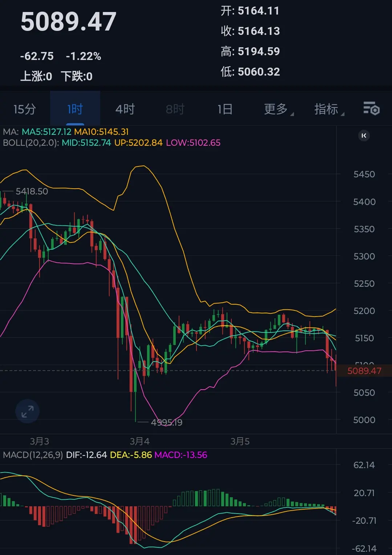Click the current price 5089.47 headline
The image size is (392, 555).
(69, 22)
